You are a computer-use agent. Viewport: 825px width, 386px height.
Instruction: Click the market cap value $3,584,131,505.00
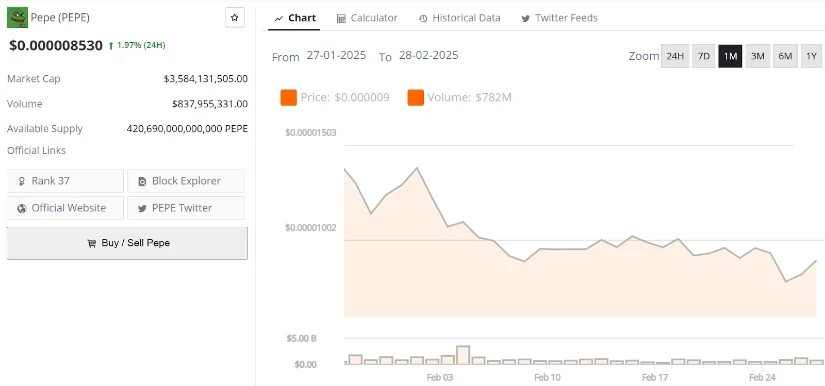click(x=205, y=79)
